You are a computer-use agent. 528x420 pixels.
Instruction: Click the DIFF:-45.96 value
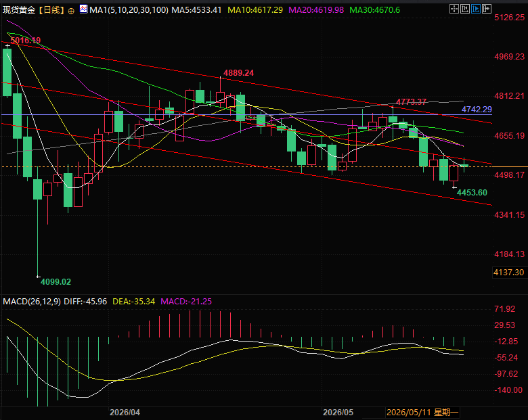click(x=85, y=302)
